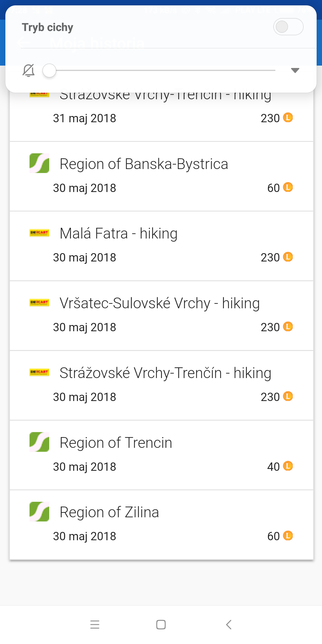This screenshot has width=322, height=644.
Task: Tap the Vršatec-Sulovské Vrchy yellow logo
Action: [39, 303]
